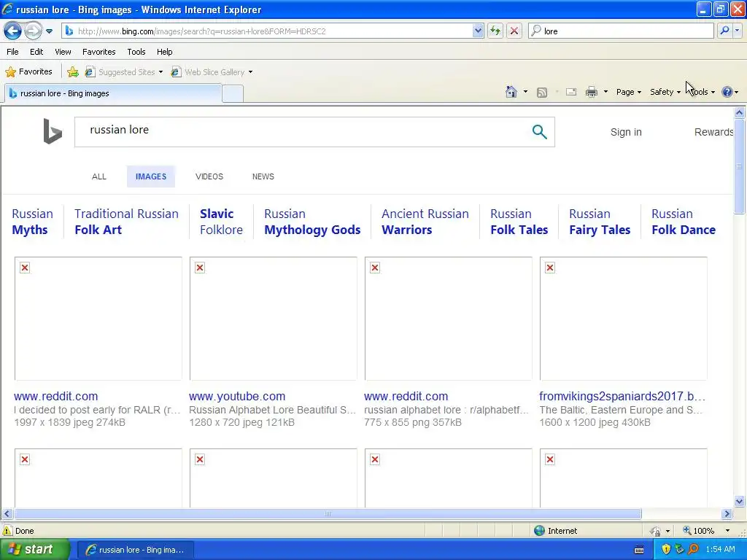This screenshot has height=560, width=747.
Task: Open the Suggested Sites dropdown
Action: 123,72
